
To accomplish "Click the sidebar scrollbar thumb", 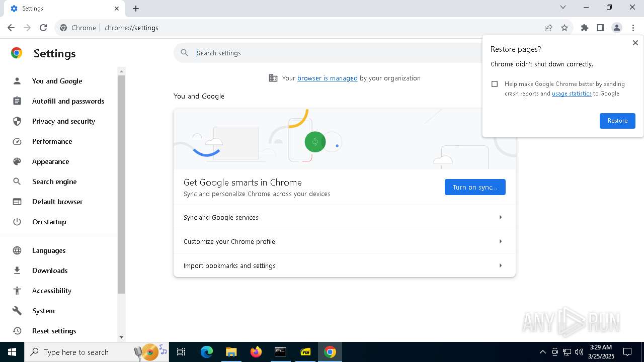I will click(x=121, y=184).
